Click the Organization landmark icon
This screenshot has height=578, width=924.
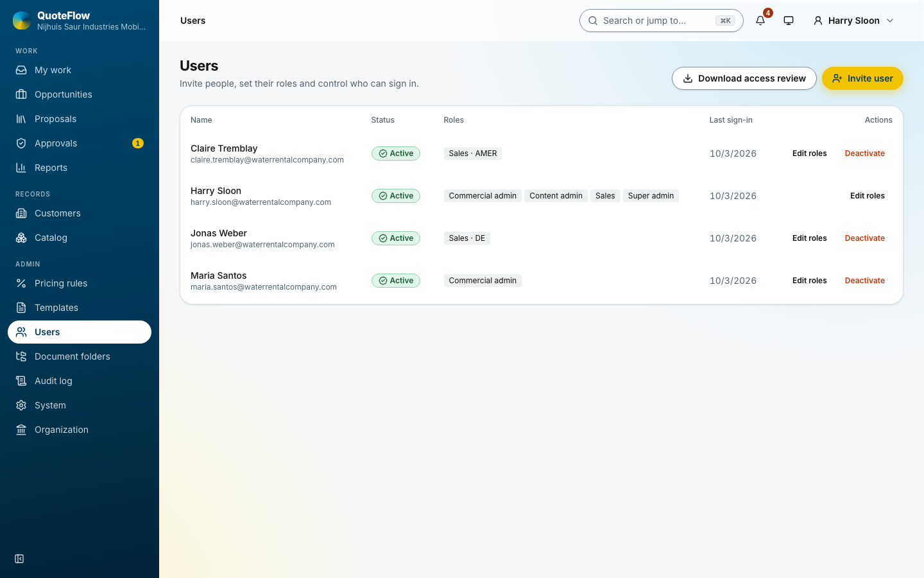[x=21, y=430]
